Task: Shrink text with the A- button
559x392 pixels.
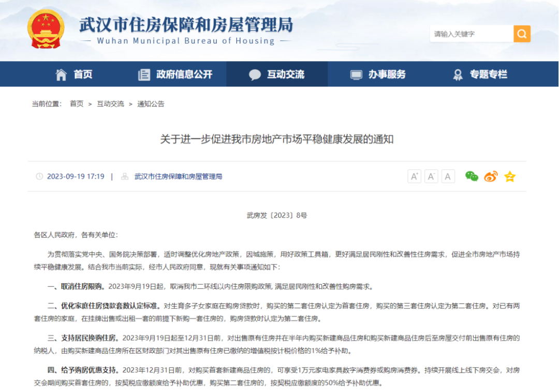Action: tap(431, 176)
